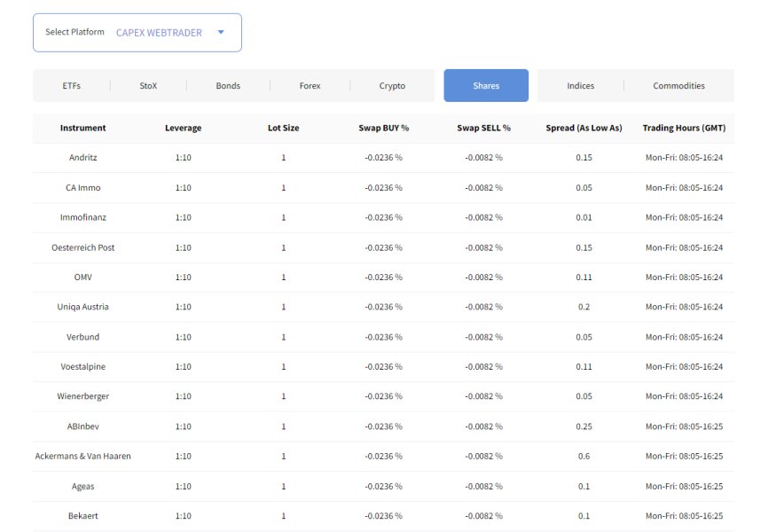Open the Bonds tab

coord(228,86)
